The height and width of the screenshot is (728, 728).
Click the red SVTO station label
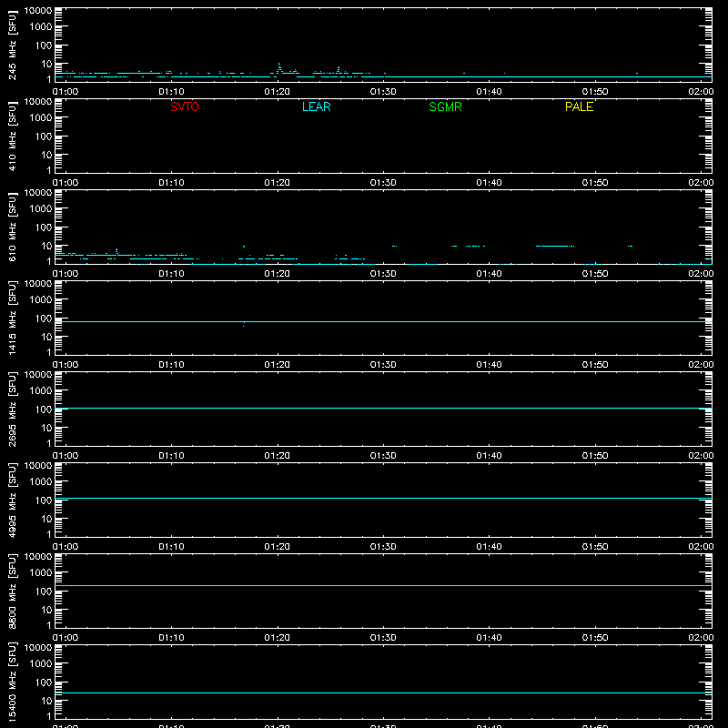pos(185,106)
